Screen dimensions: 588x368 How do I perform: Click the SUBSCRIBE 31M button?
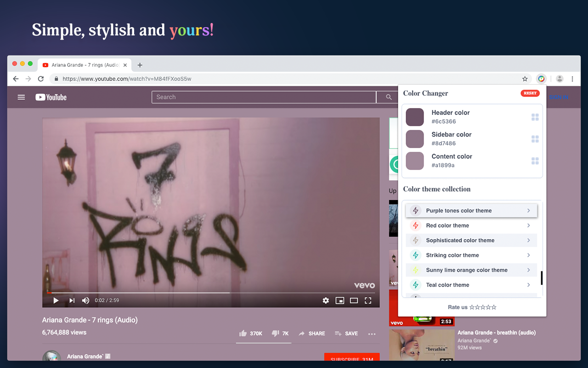[352, 357]
